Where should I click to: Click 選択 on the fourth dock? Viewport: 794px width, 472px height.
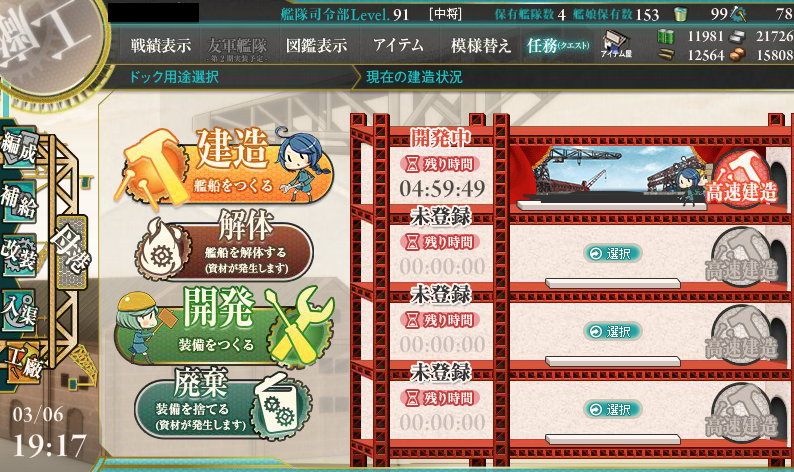click(613, 409)
